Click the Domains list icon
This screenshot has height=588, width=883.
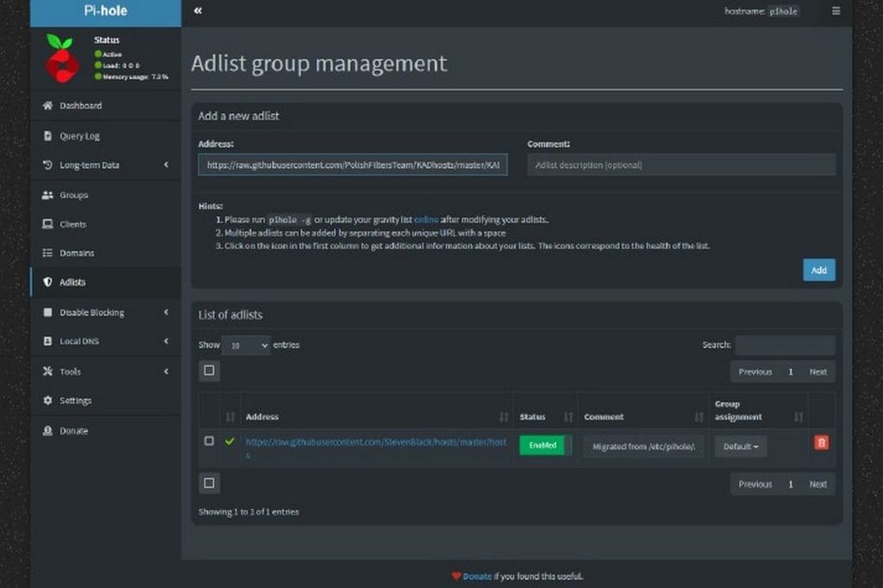click(x=48, y=253)
